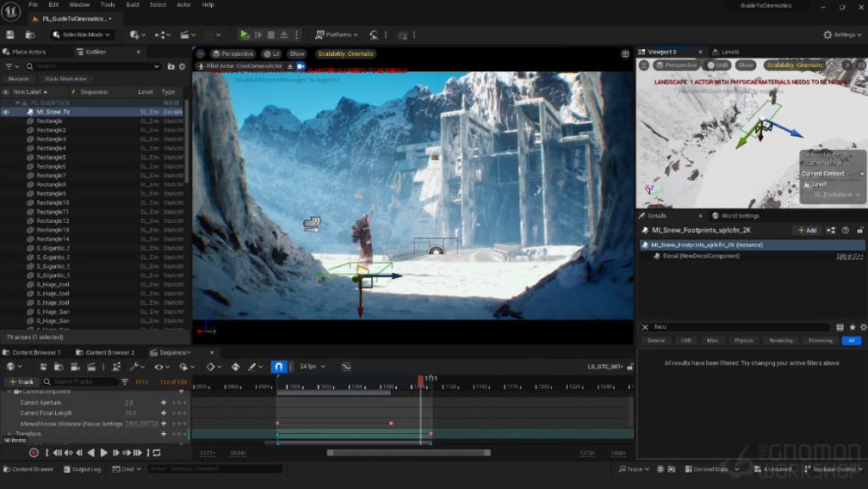The image size is (868, 489).
Task: Toggle the Sequencer loop playback button
Action: [x=157, y=453]
